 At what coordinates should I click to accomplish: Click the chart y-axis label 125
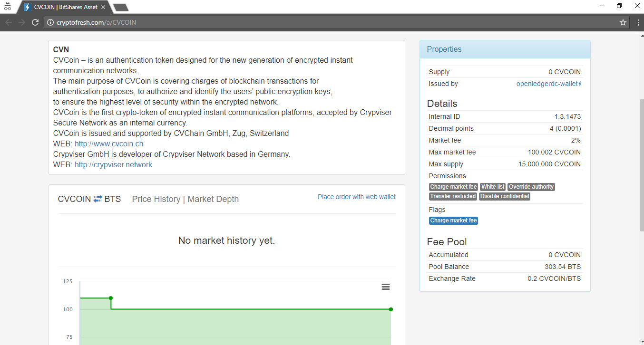(68, 281)
